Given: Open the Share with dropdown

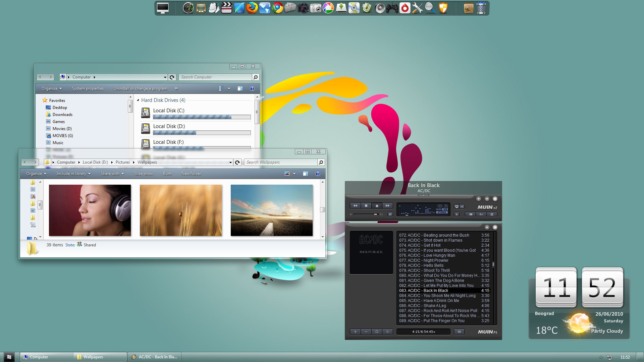Looking at the screenshot, I should 112,174.
